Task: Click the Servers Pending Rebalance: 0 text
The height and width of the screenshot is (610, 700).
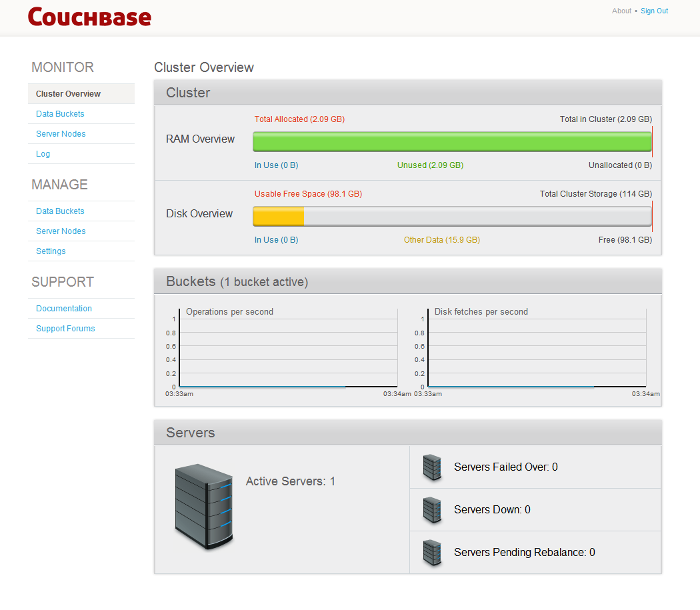Action: (525, 553)
